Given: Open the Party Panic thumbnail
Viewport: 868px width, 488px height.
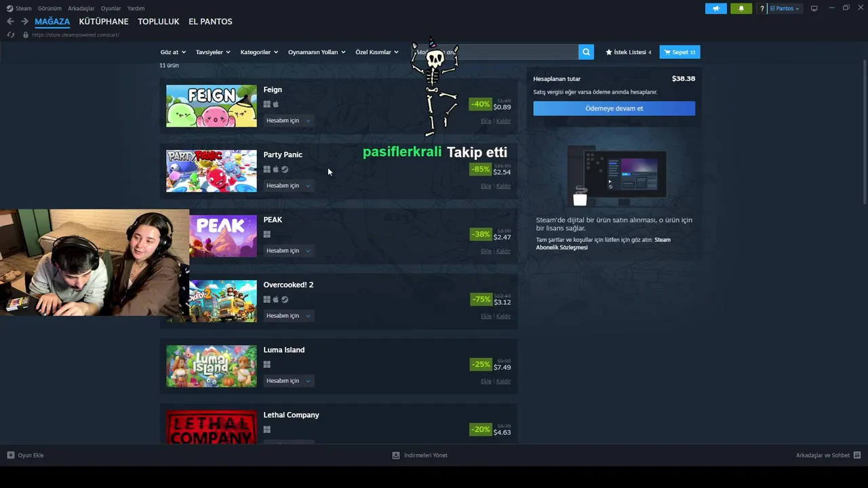Looking at the screenshot, I should pos(212,171).
